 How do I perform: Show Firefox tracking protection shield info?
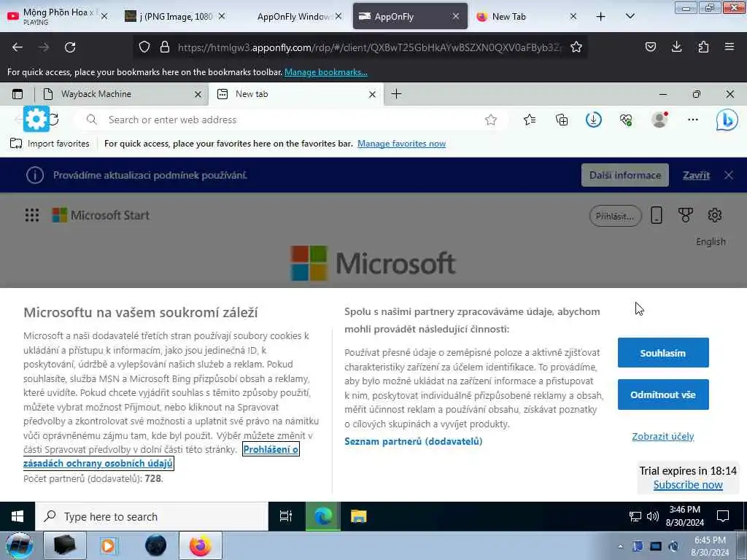pos(144,47)
